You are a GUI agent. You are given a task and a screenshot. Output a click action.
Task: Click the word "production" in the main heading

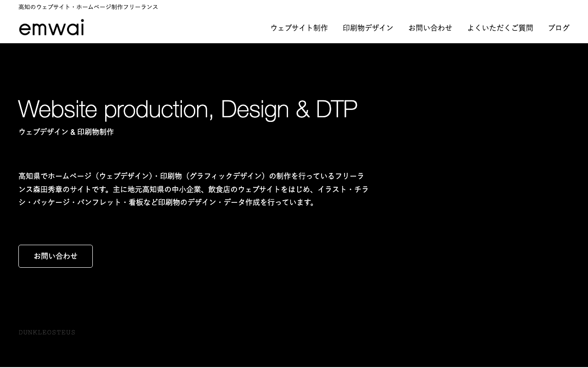(x=158, y=109)
